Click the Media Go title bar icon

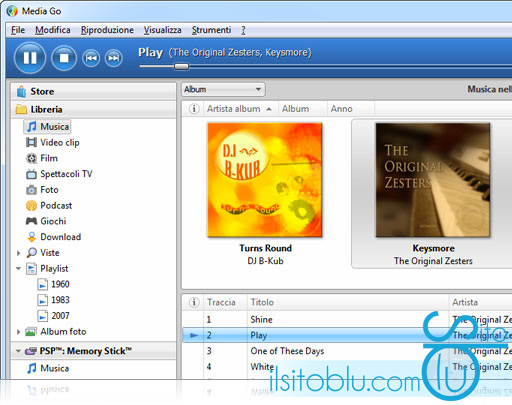tap(12, 11)
